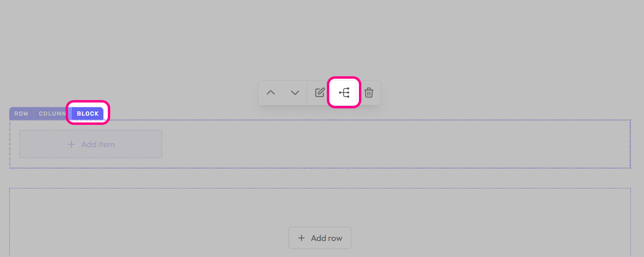Click the move down chevron arrow

[295, 93]
